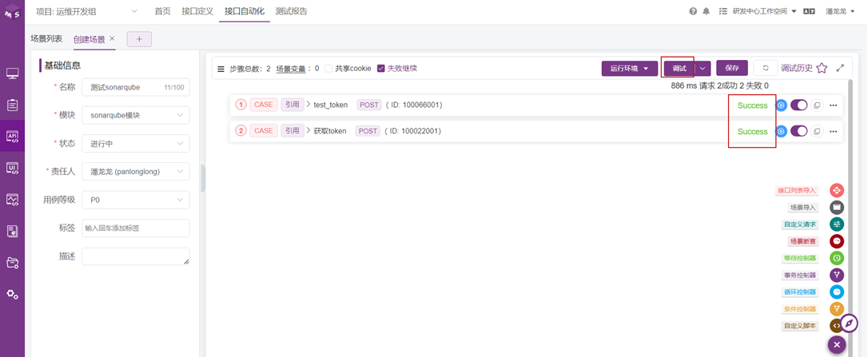The height and width of the screenshot is (357, 868).
Task: Click the task list icon in header
Action: [723, 11]
